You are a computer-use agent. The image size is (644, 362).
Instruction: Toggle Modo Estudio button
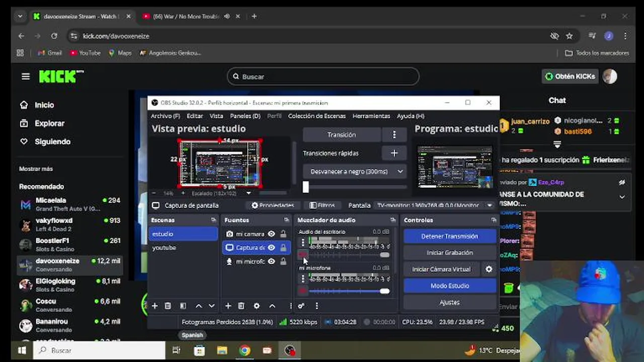pos(450,286)
